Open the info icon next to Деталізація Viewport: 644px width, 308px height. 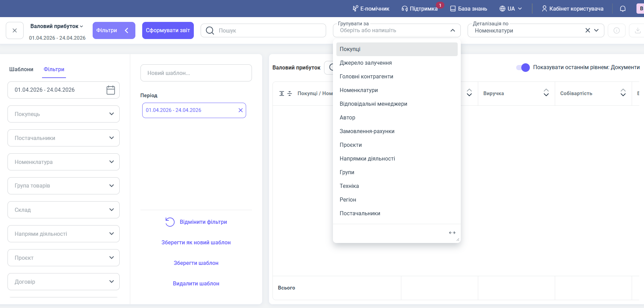(x=617, y=30)
